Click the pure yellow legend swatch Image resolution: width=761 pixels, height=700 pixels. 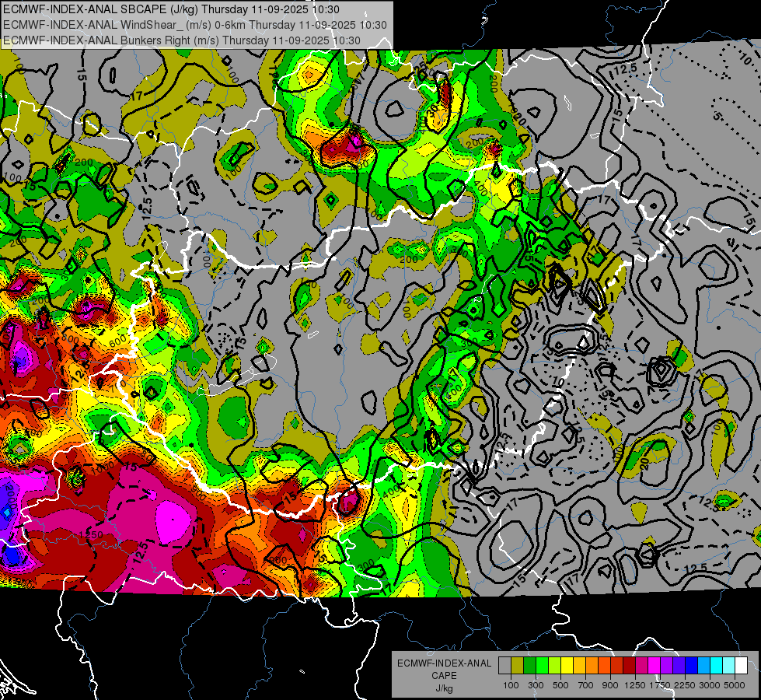(567, 666)
